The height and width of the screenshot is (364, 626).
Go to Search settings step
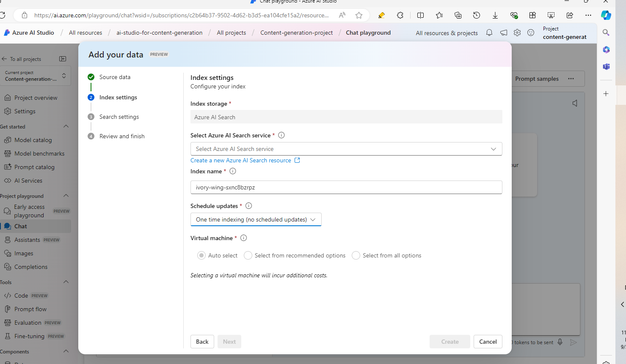coord(119,117)
